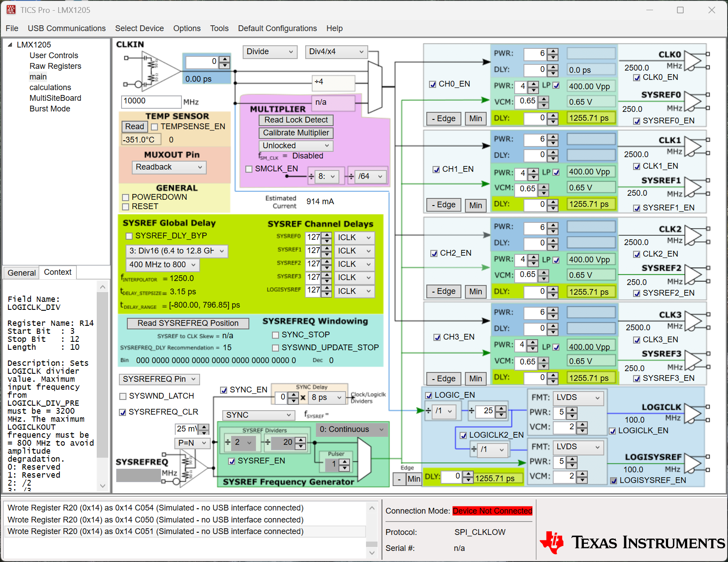Toggle the SYNC_STOP checkbox

tap(275, 335)
